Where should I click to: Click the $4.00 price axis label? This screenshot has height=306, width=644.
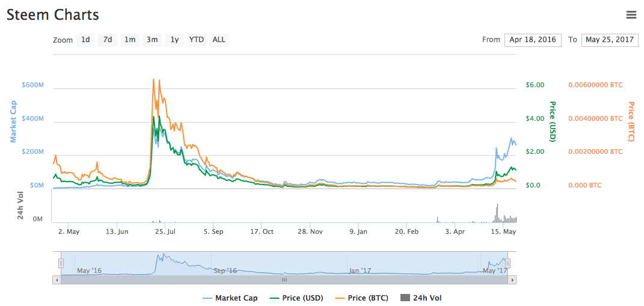click(x=535, y=118)
